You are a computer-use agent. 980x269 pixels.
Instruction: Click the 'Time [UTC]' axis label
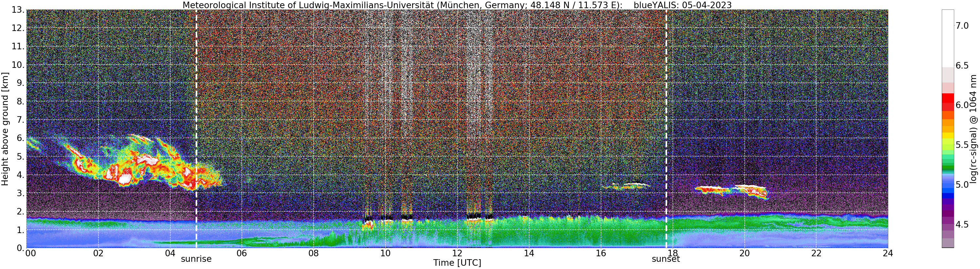tap(457, 263)
